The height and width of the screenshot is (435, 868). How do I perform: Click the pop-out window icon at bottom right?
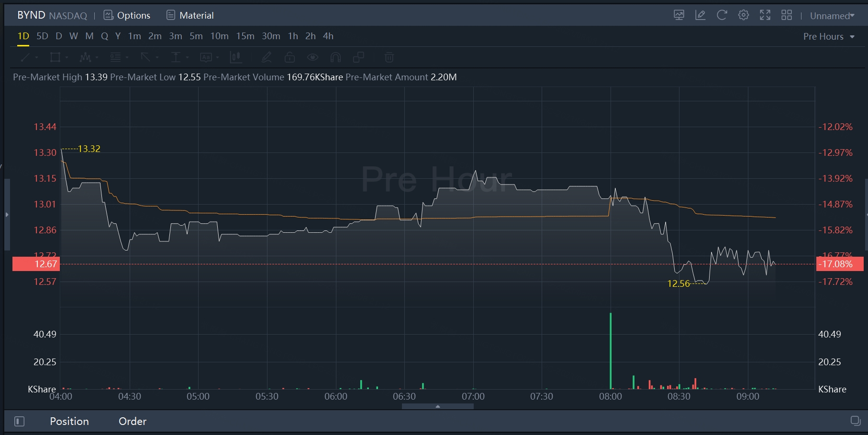856,421
